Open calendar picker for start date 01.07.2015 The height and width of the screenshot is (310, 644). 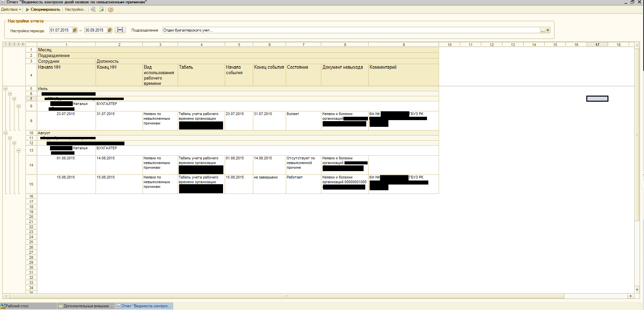[75, 30]
